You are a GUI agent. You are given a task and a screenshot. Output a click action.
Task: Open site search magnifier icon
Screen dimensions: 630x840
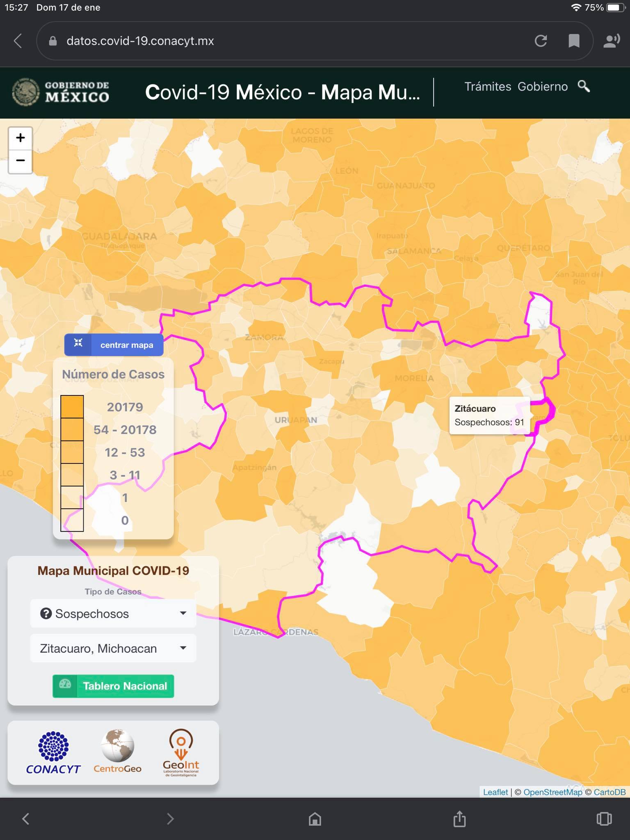pos(584,86)
